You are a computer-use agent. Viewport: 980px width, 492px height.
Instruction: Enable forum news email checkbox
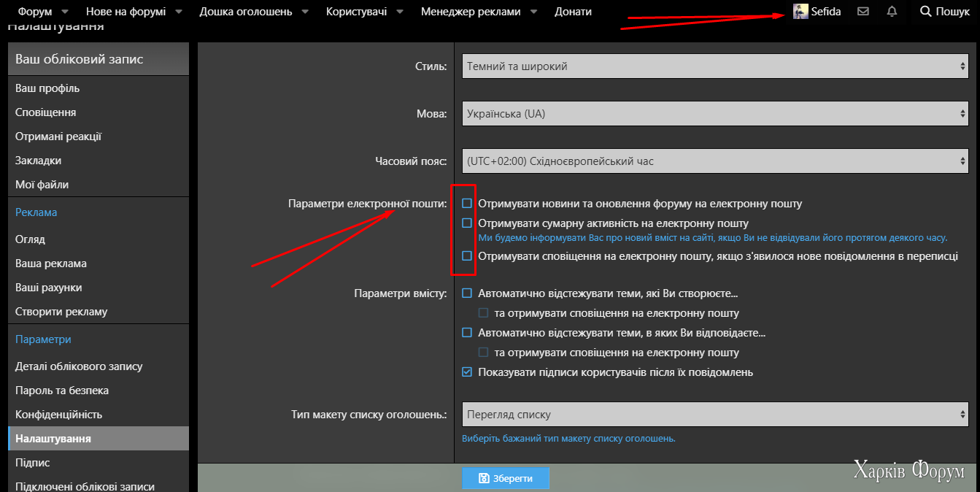coord(467,204)
